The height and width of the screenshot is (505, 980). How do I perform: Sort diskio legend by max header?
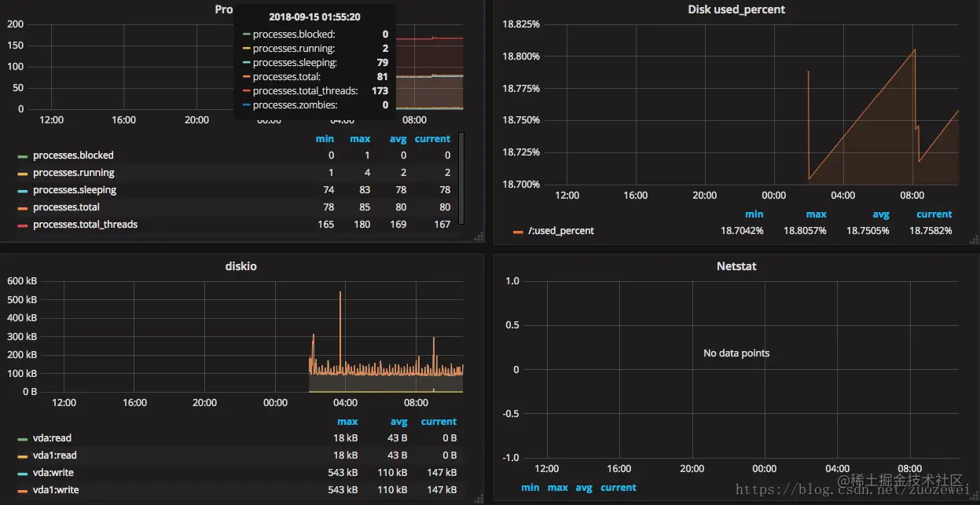(x=347, y=422)
